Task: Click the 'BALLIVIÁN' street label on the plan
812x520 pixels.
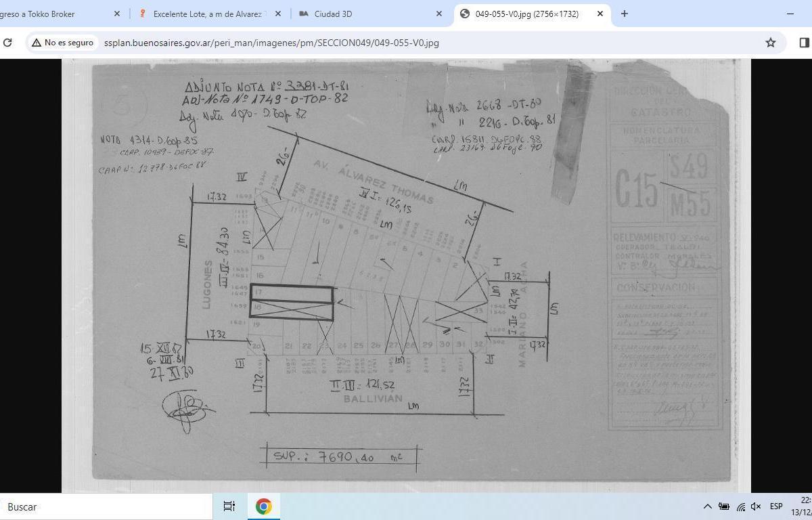Action: (x=372, y=399)
